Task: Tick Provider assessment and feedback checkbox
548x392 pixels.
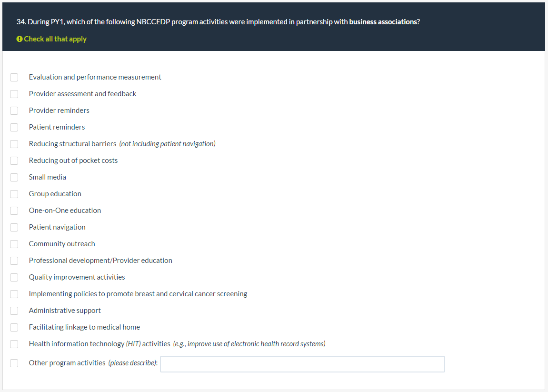Action: tap(14, 94)
